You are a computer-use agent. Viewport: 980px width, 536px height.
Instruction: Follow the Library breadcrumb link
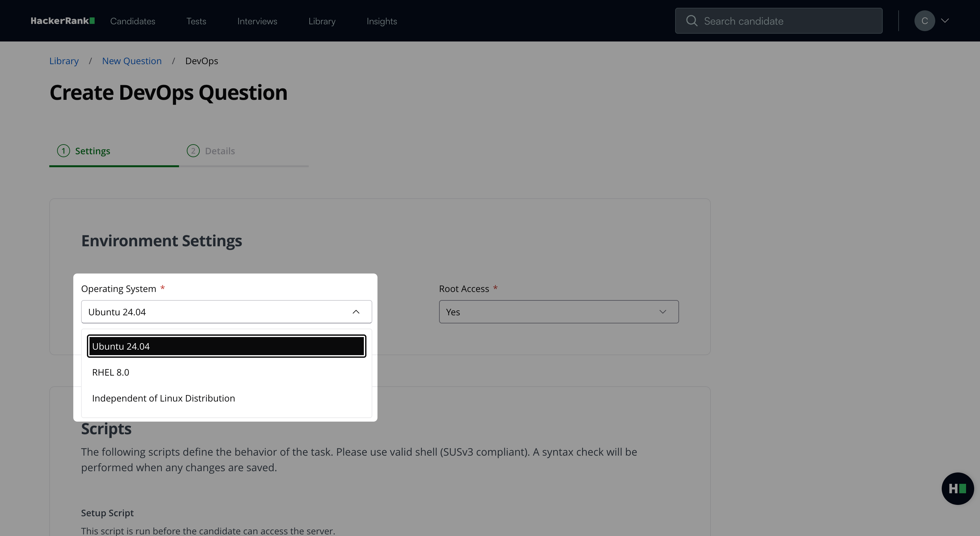pos(64,61)
